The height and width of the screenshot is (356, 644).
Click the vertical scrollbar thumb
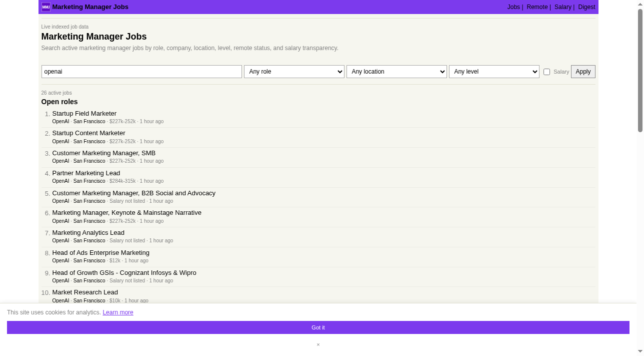tap(640, 71)
